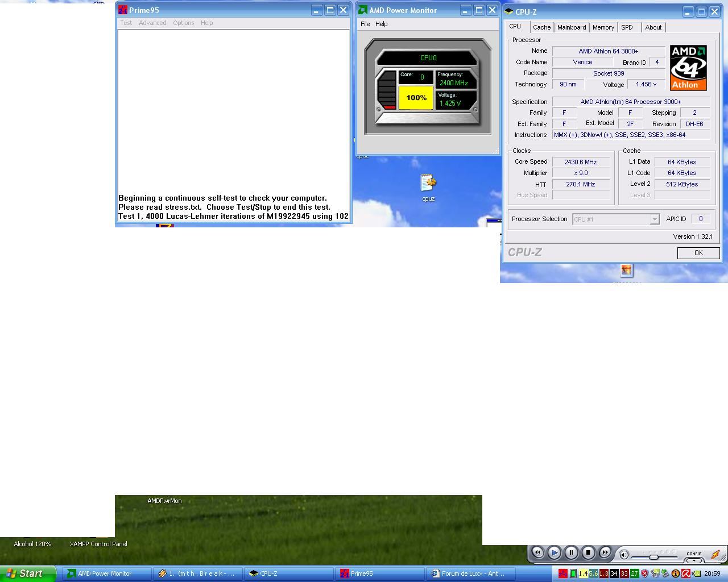Switch to the SPD tab in CPU-Z
Screen dimensions: 728x582
click(627, 27)
